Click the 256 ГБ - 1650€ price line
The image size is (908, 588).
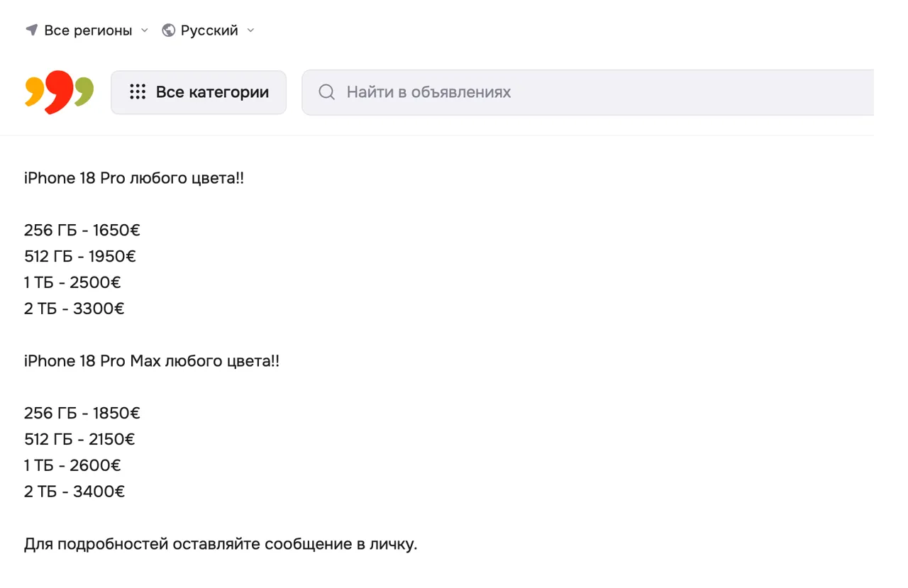click(82, 230)
